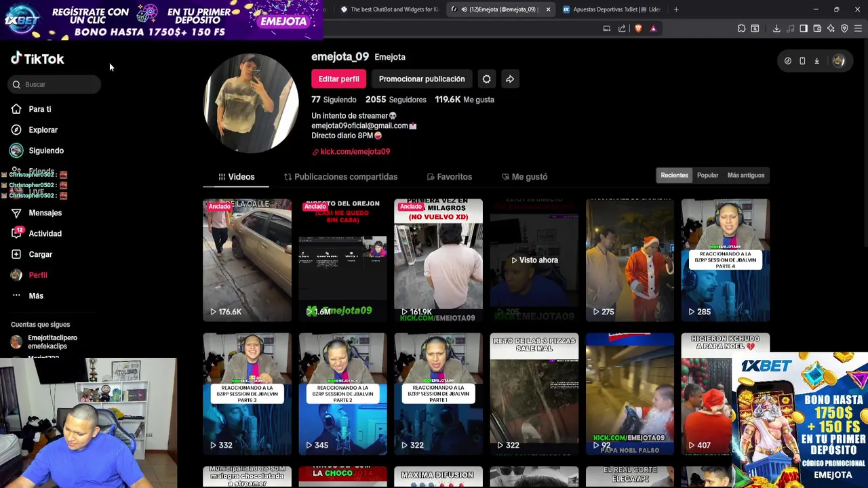Focus the Buscar search field
Screen dimensions: 868x488
click(x=56, y=84)
